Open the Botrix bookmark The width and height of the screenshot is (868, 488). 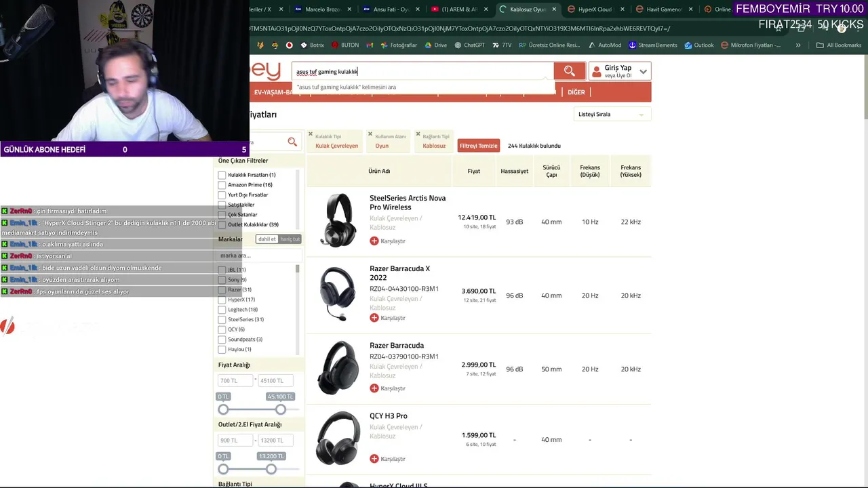click(312, 45)
